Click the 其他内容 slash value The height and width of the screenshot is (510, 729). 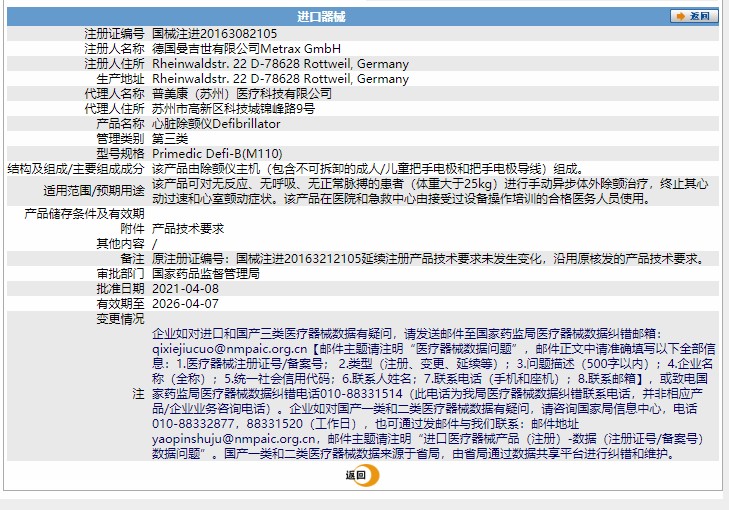[155, 244]
